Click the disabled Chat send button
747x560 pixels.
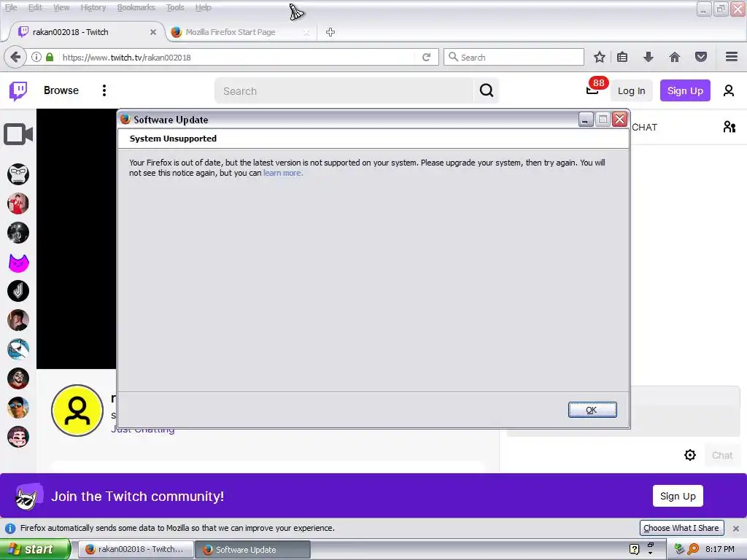coord(721,455)
